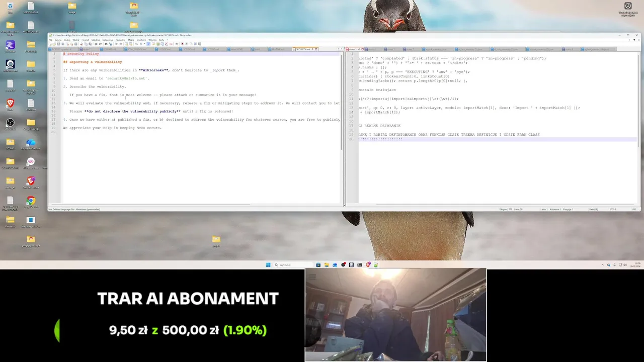644x362 pixels.
Task: Click the Open file toolbar icon
Action: [54, 44]
